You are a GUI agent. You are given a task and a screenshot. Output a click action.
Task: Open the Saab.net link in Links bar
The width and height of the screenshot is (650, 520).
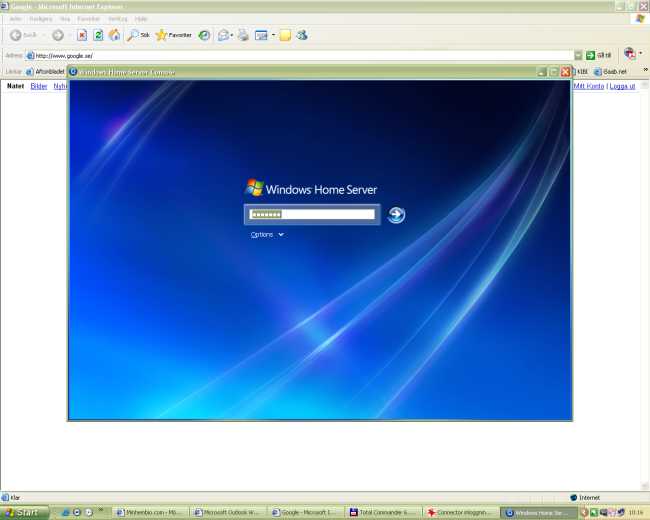(x=610, y=72)
